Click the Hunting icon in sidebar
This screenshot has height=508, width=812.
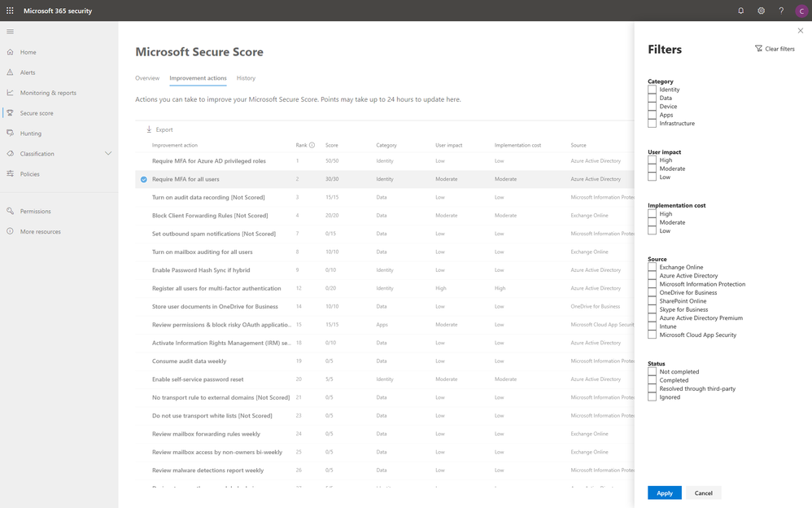point(10,134)
